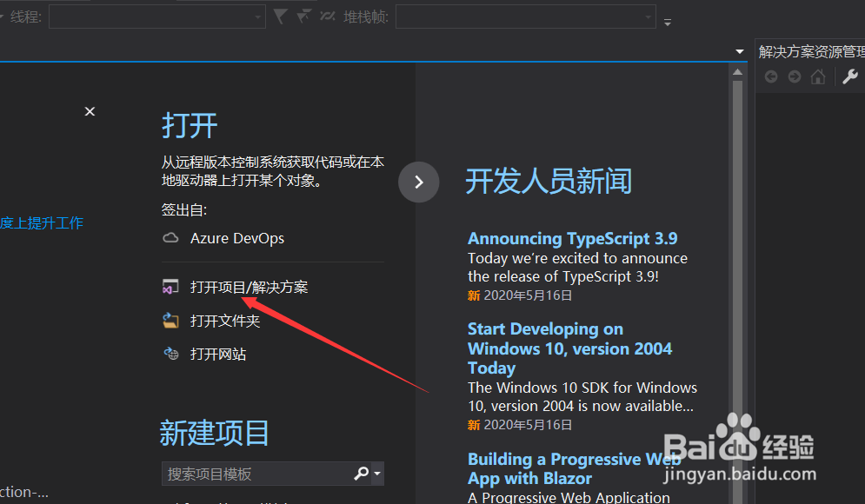Click the Solution Explorer forward arrow
Screen dimensions: 865x504
(x=795, y=76)
